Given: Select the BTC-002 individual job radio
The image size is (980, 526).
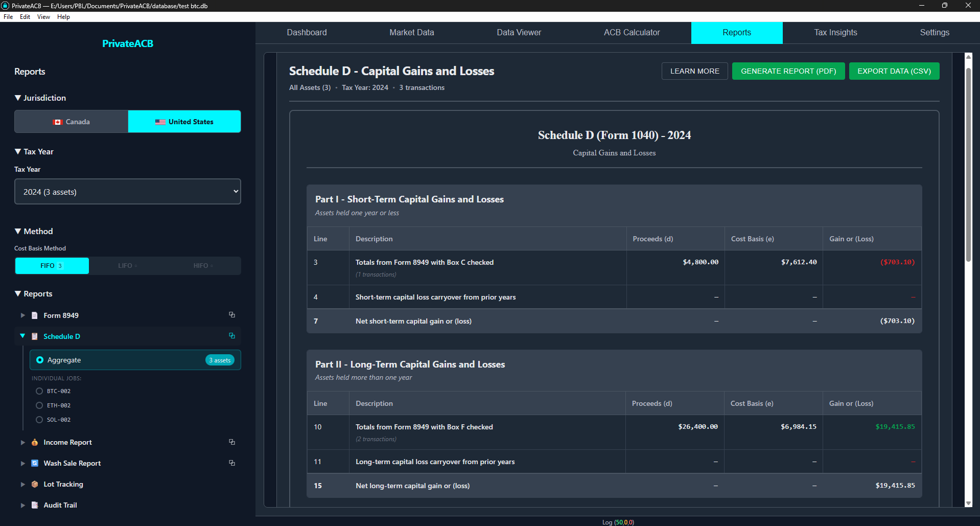Looking at the screenshot, I should click(39, 391).
